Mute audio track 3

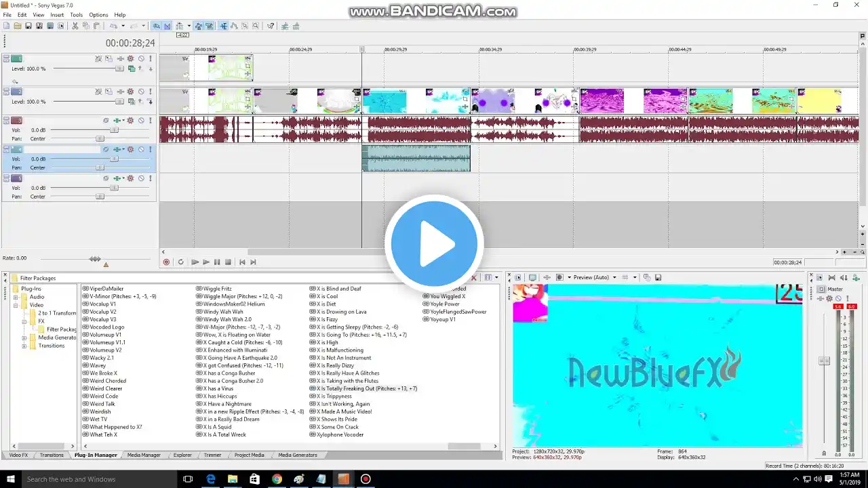[x=141, y=121]
